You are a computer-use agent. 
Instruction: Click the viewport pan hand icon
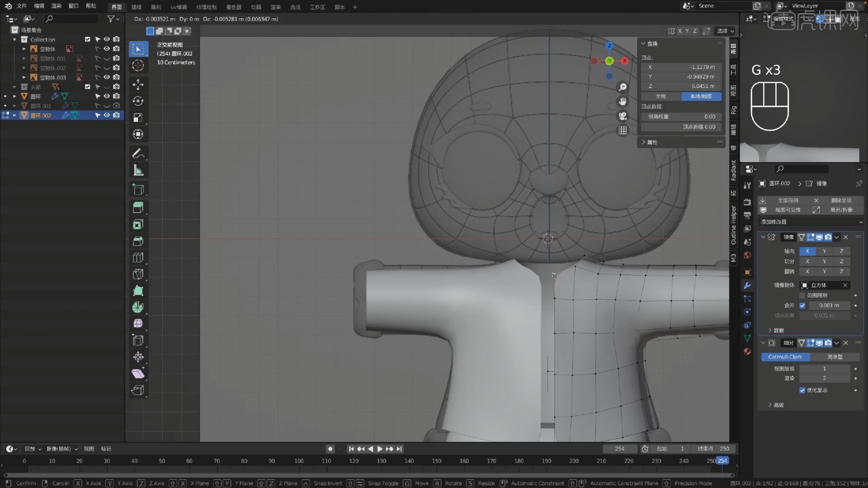coord(623,102)
